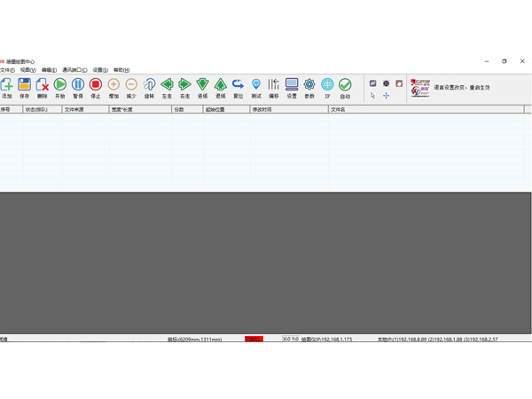
Task: Click the red indicator in status bar
Action: point(254,339)
